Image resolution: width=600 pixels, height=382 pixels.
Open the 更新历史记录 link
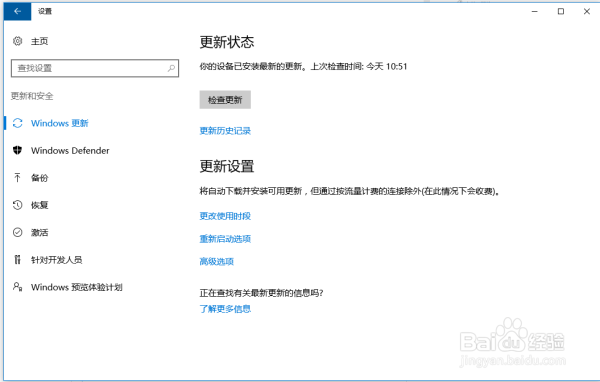225,131
